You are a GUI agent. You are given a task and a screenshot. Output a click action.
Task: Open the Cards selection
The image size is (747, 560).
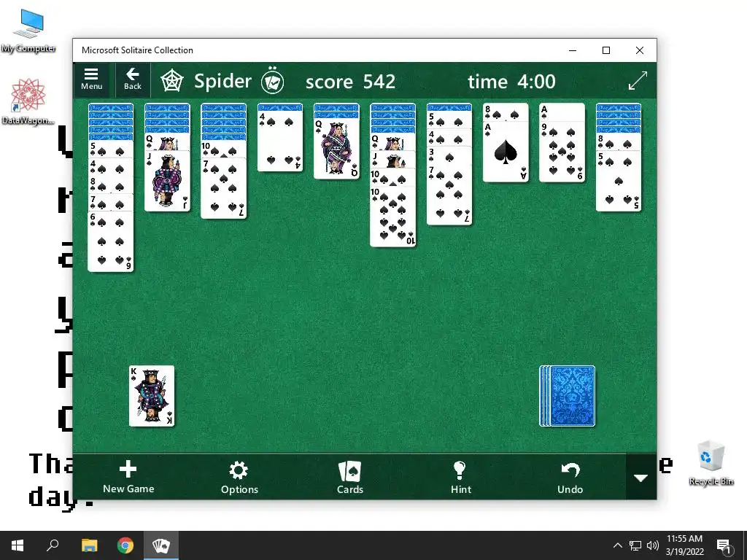click(x=350, y=477)
